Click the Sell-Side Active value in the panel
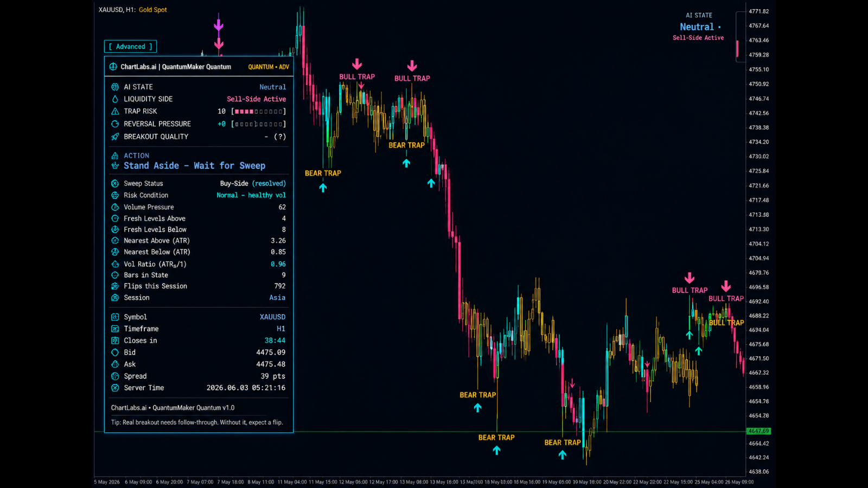868x488 pixels. pos(256,99)
